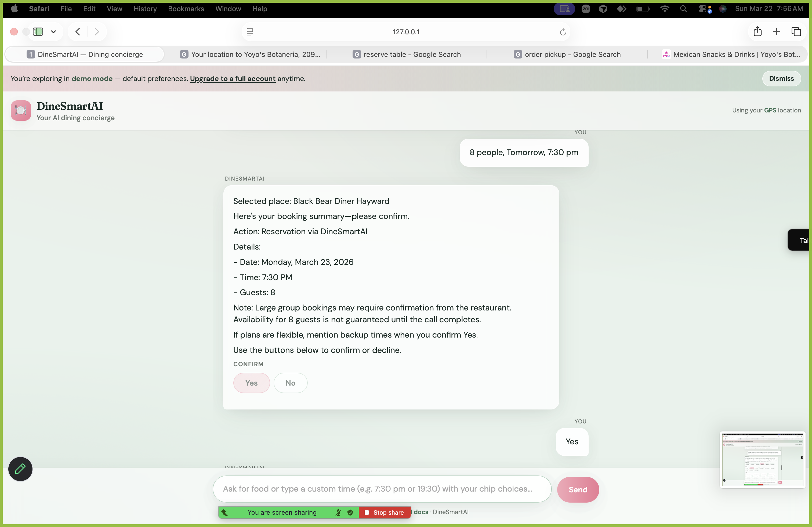Viewport: 812px width, 527px height.
Task: Open the Bookmarks menu
Action: [186, 9]
